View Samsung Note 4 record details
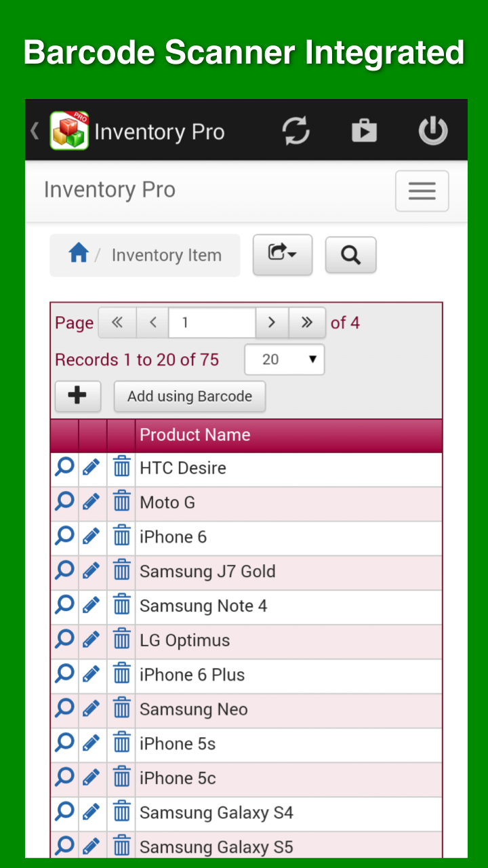This screenshot has height=868, width=488. pos(64,606)
